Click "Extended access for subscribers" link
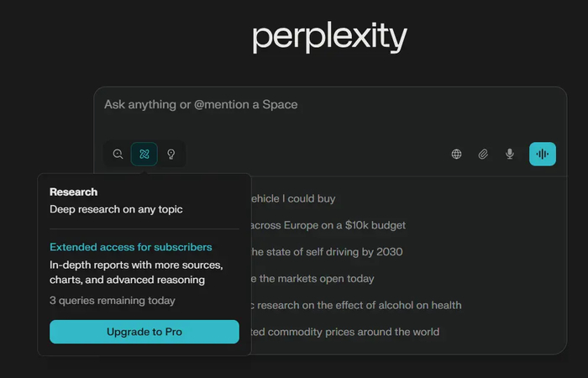 [x=131, y=247]
